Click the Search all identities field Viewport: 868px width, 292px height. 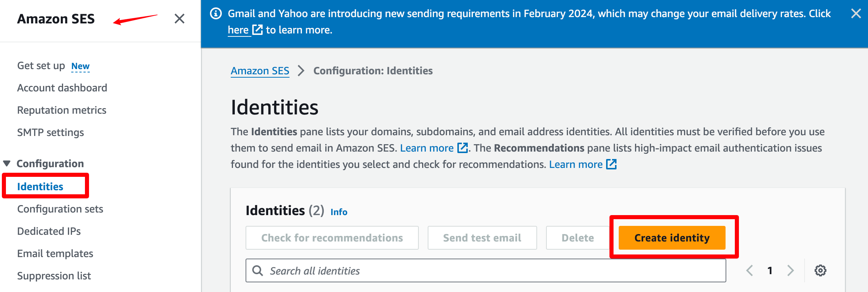point(486,270)
